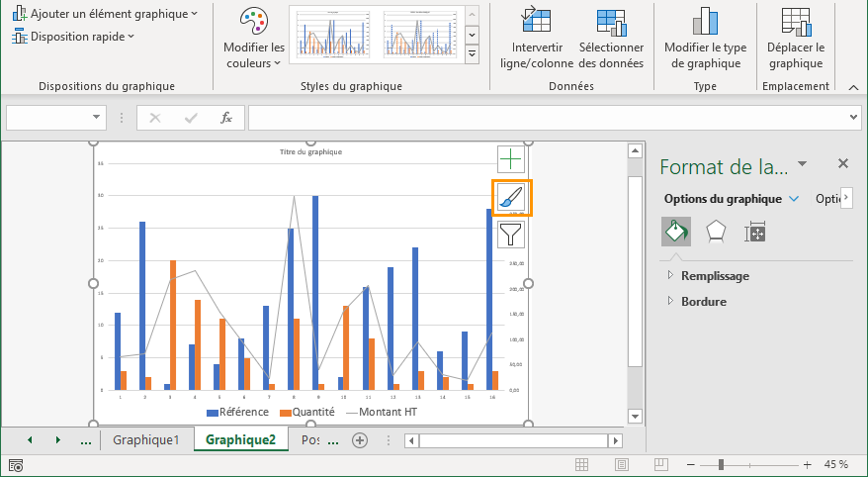Click the zoom slider handle
The width and height of the screenshot is (868, 477).
pyautogui.click(x=722, y=464)
